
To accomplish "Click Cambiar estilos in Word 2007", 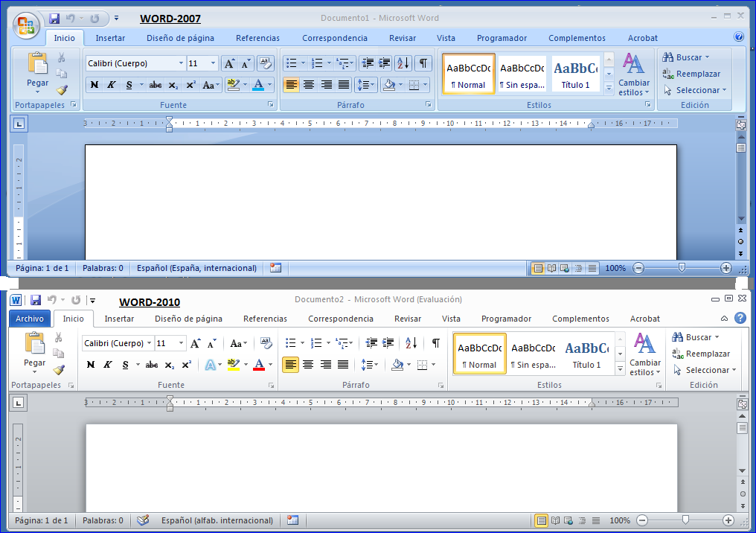I will click(x=633, y=74).
